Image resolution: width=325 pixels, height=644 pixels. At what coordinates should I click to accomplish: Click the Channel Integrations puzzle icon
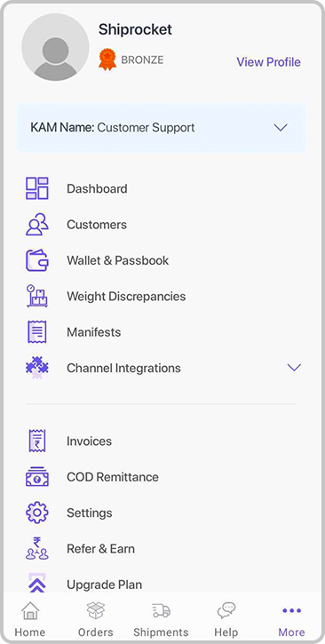tap(37, 367)
